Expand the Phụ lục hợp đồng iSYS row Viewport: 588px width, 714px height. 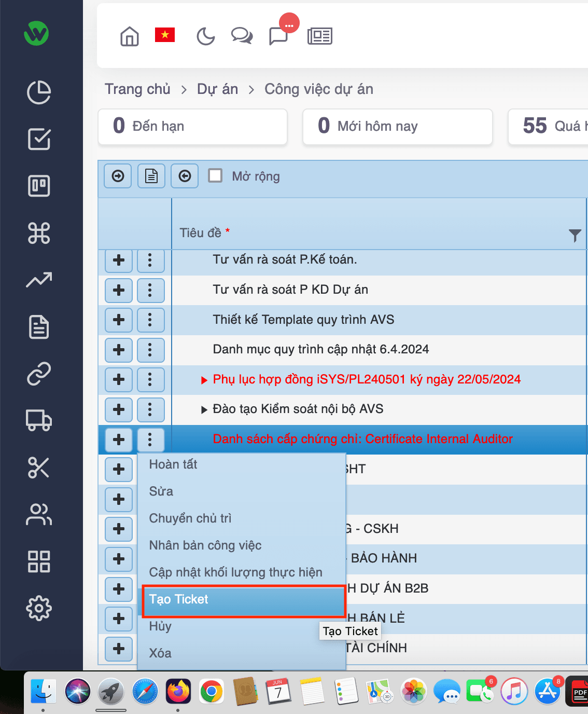point(204,380)
